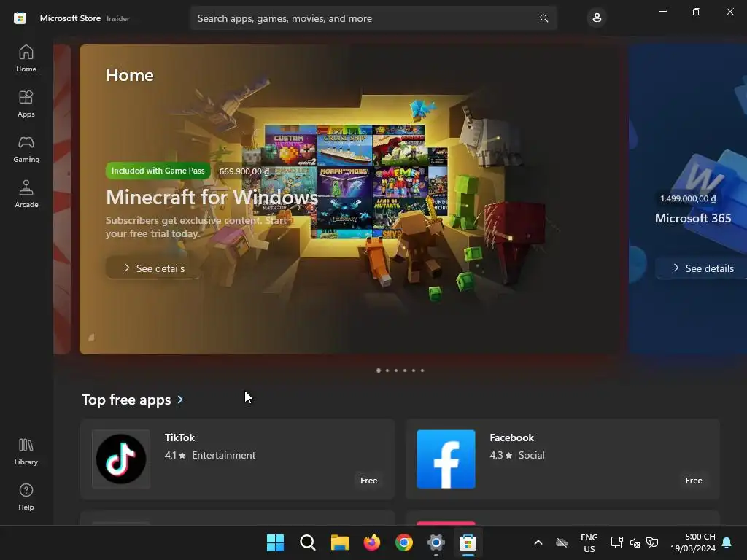Open the notification bell icon

727,542
